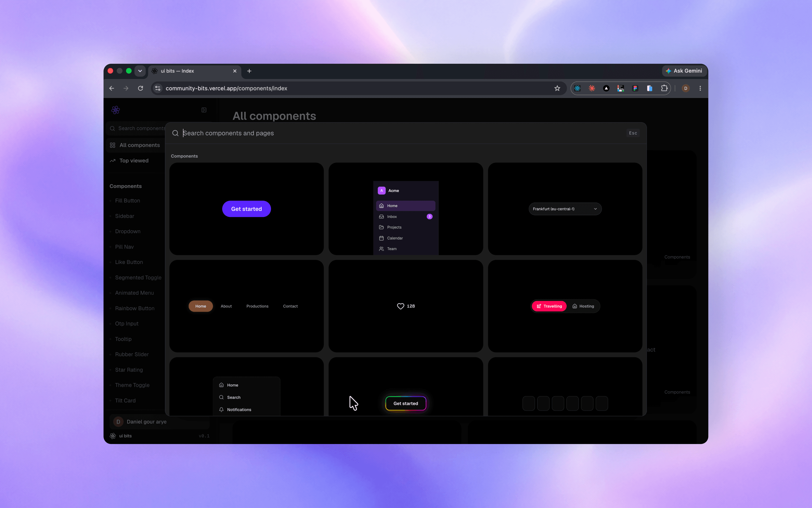Click the black triangle extension icon
The width and height of the screenshot is (812, 508).
[x=606, y=88]
